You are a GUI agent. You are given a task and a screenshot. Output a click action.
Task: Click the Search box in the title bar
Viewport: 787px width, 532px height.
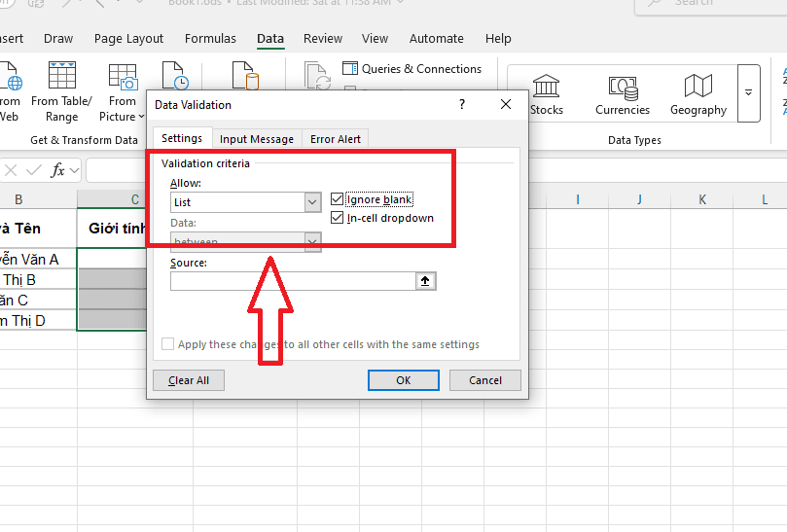coord(711,6)
